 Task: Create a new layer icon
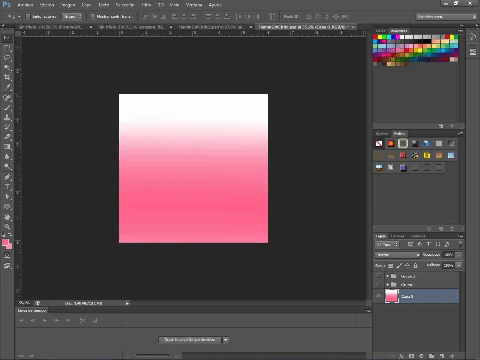(x=442, y=356)
